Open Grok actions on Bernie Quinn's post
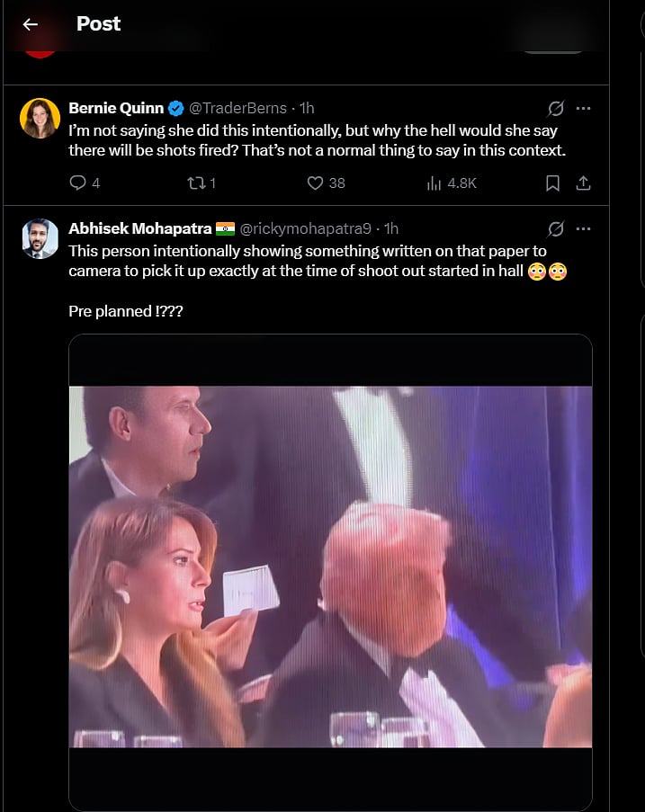 [556, 109]
